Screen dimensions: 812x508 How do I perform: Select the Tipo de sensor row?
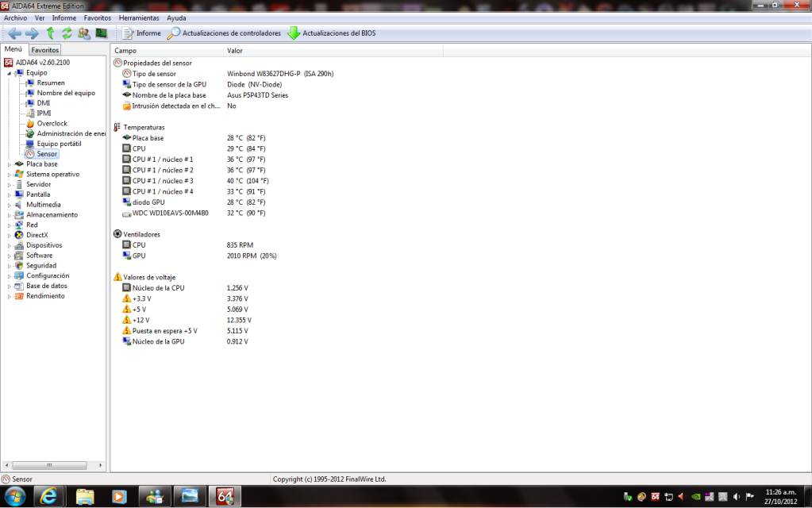pos(228,74)
